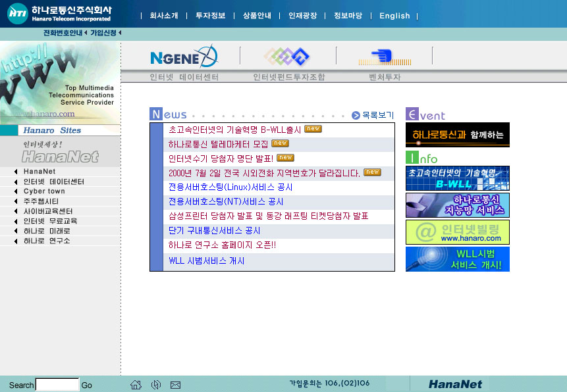Viewport: 567px width, 392px height.
Task: Read news 초고속인터넷의 기술혁명 B-WLL출시
Action: (x=234, y=130)
